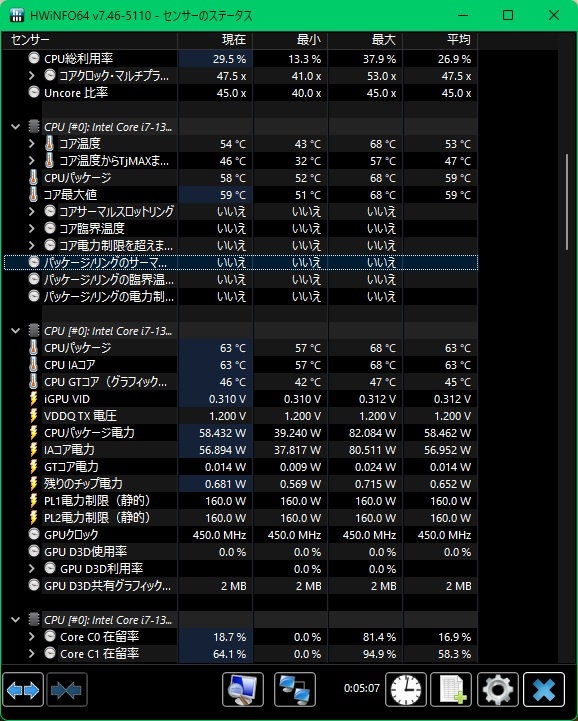The width and height of the screenshot is (578, 721).
Task: Collapse the first CPU [#0] Intel Core group
Action: (15, 126)
